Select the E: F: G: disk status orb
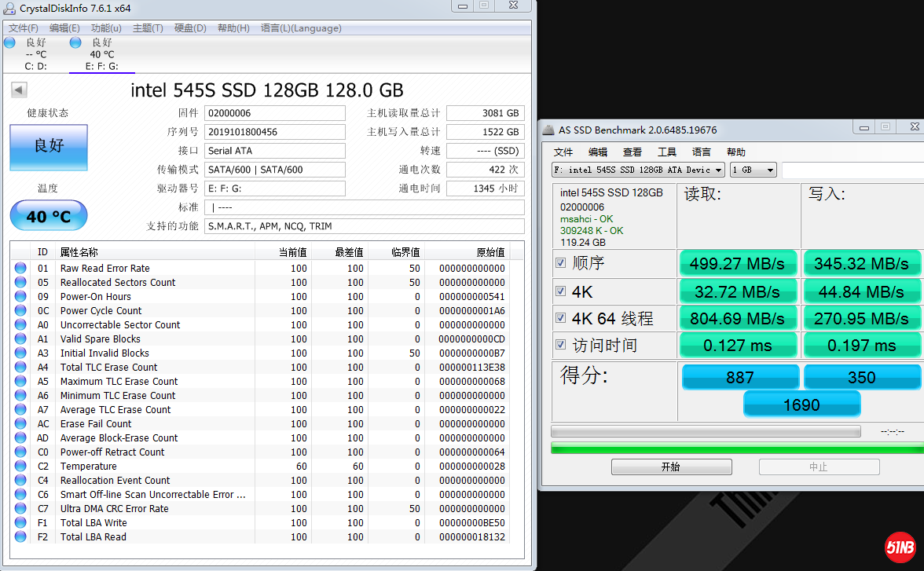The image size is (924, 571). 75,42
